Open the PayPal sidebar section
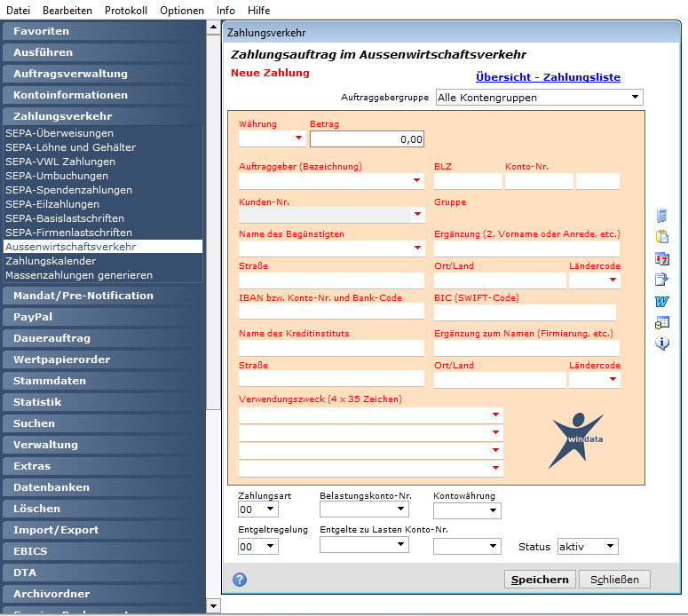The width and height of the screenshot is (688, 616). tap(104, 317)
